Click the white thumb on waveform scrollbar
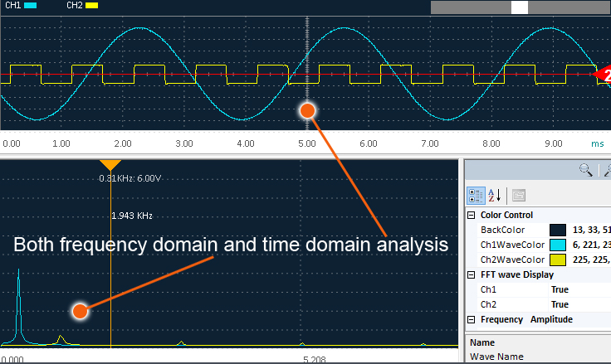Image resolution: width=611 pixels, height=364 pixels. [x=520, y=7]
